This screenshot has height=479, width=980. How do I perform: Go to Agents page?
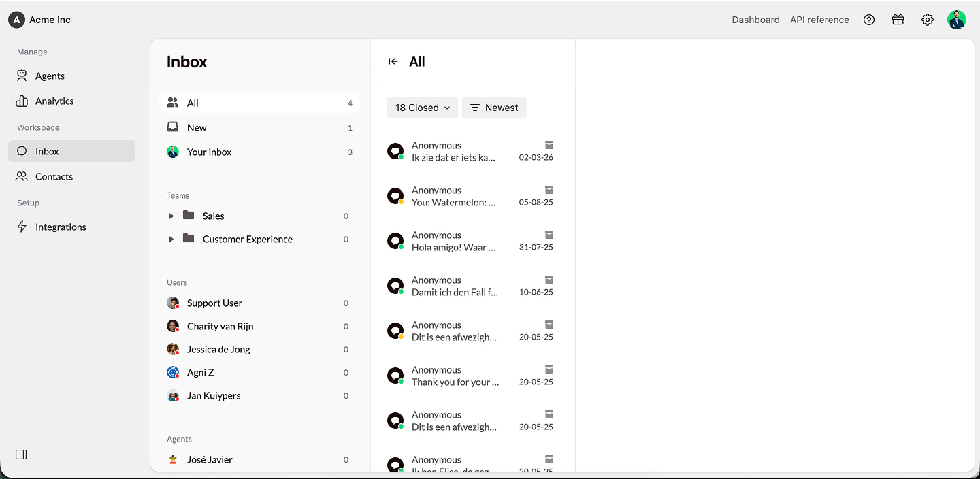click(x=71, y=76)
